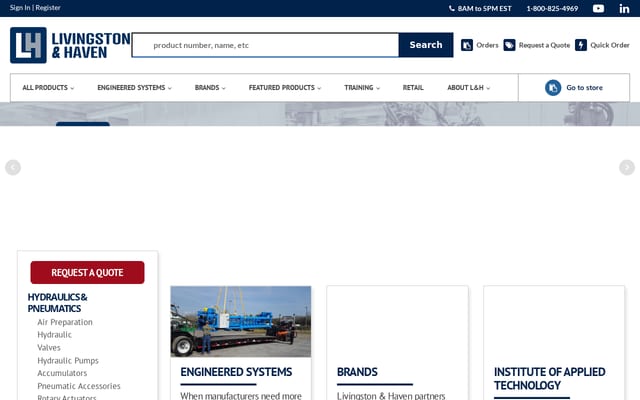
Task: Click the Quick Order lightning icon
Action: (581, 45)
